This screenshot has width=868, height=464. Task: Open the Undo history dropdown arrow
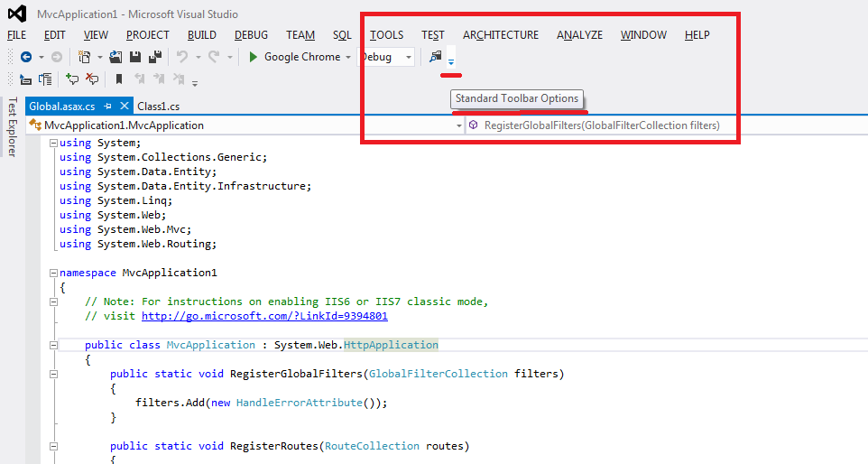(x=198, y=58)
